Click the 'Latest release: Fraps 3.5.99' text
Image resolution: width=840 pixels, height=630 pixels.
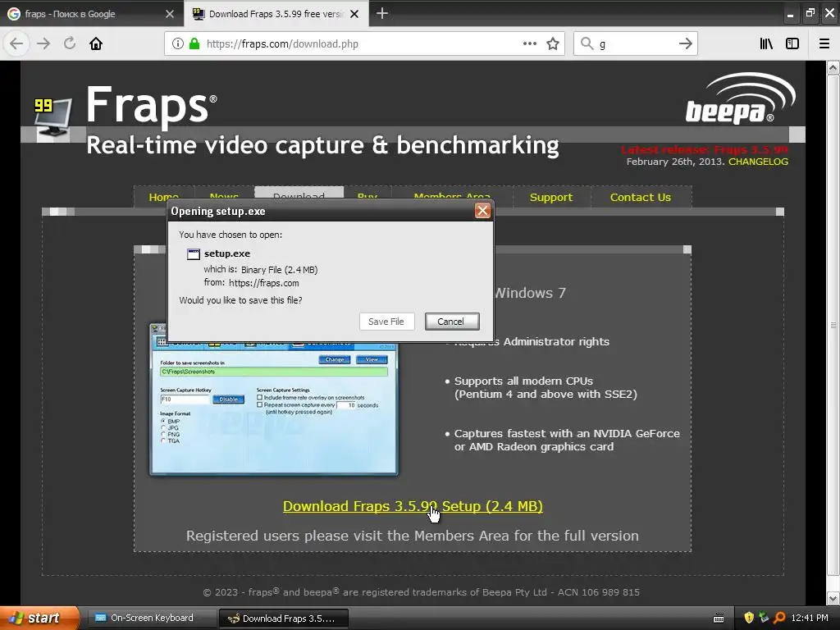coord(705,149)
